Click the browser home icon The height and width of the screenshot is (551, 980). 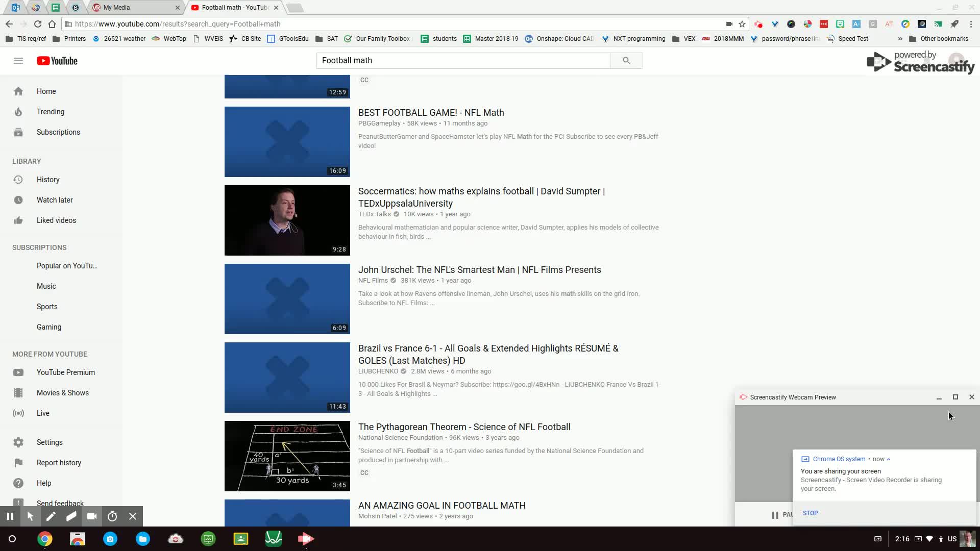52,24
